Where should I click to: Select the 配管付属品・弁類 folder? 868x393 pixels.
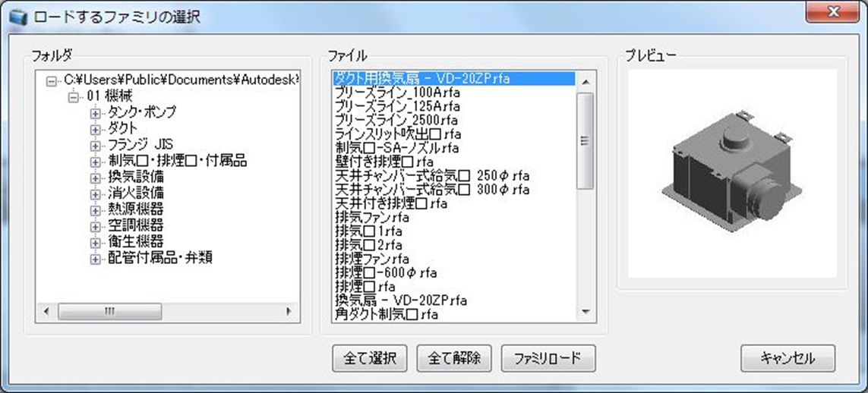(x=160, y=258)
